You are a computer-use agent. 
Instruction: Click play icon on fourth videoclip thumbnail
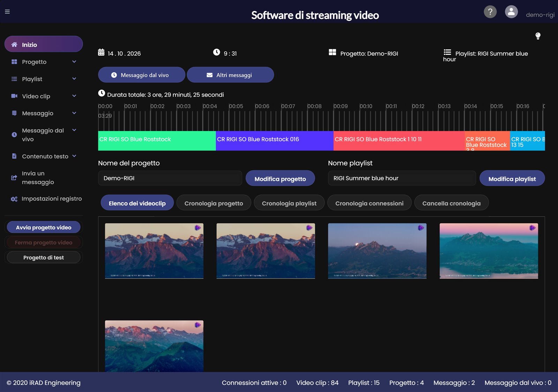533,228
